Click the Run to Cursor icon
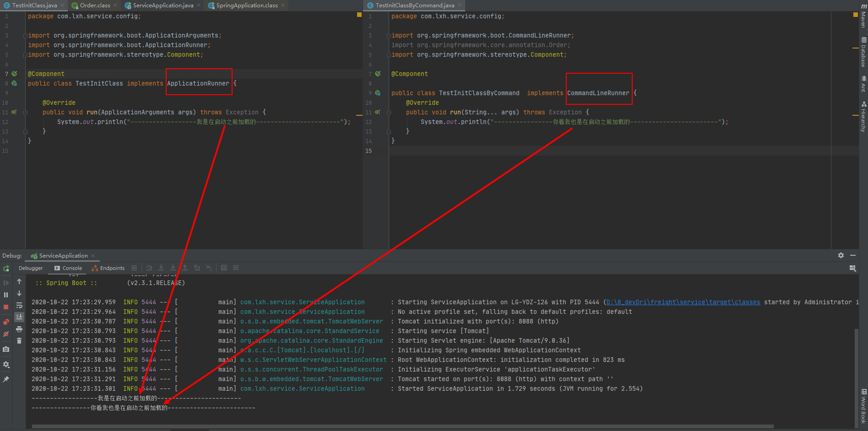The height and width of the screenshot is (431, 868). tap(209, 268)
